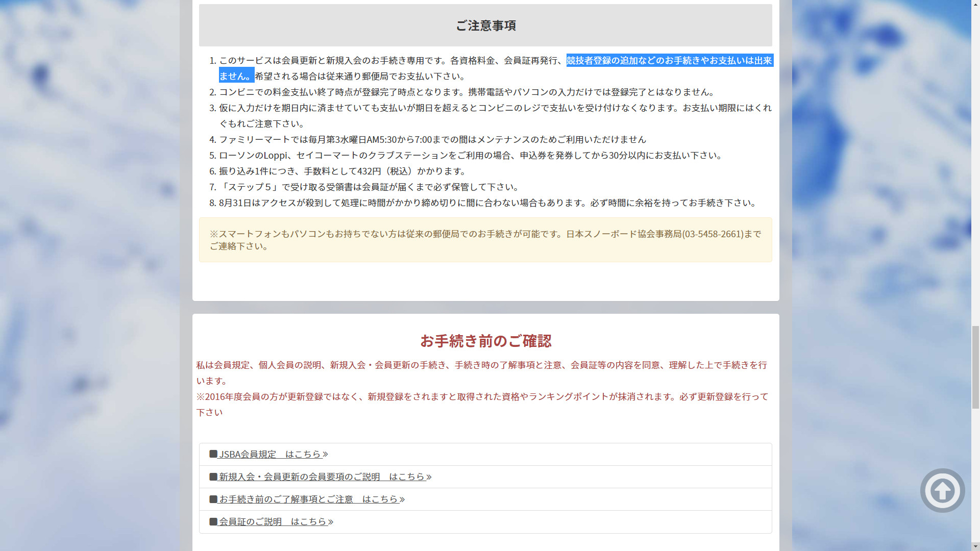Click square icon beside ご了解事項とご注意 link

point(213,499)
